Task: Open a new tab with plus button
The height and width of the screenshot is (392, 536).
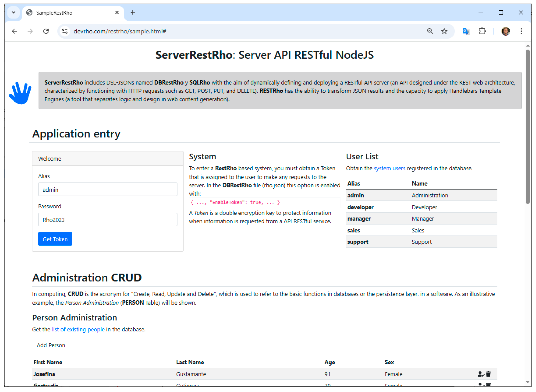Action: (x=133, y=12)
